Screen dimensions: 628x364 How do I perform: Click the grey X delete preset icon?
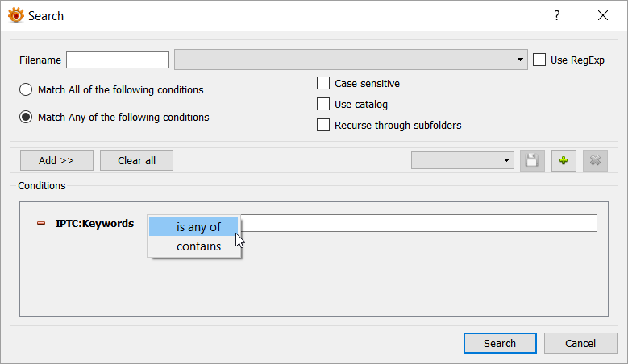[x=596, y=160]
